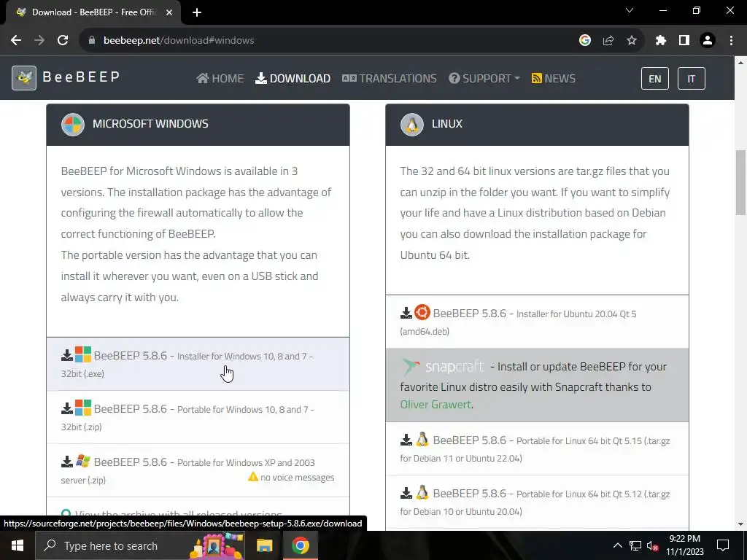Open the share page icon
The image size is (747, 560).
[608, 41]
